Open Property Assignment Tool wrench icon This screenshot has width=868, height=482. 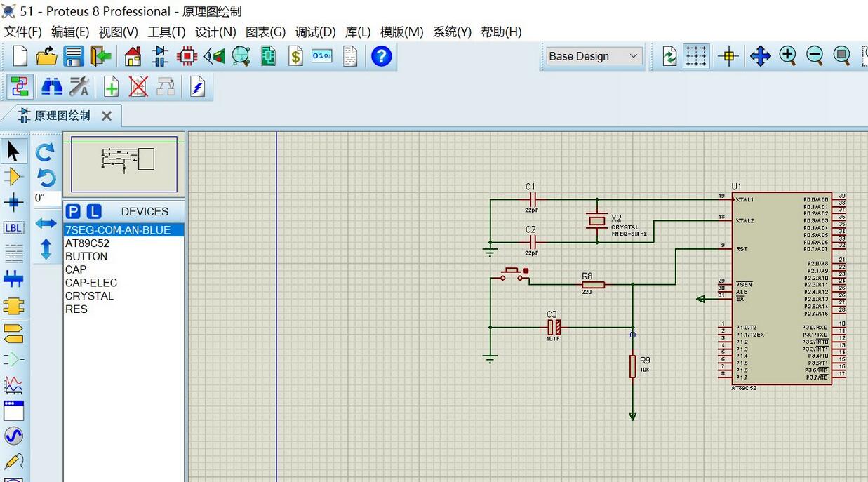(79, 87)
